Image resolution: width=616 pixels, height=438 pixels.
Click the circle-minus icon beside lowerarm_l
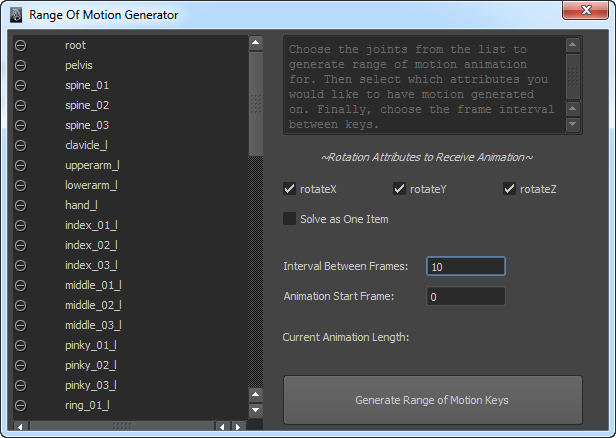click(20, 185)
